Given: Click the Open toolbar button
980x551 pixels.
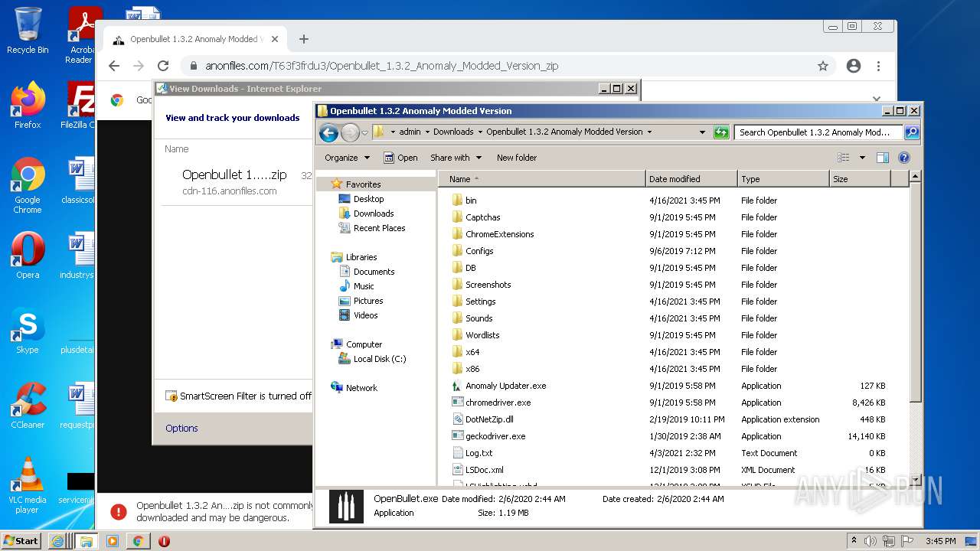Looking at the screenshot, I should coord(400,158).
